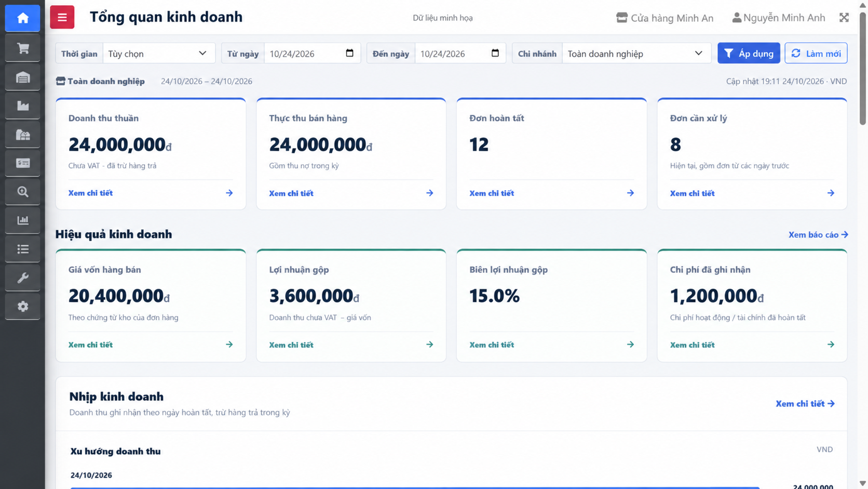Screen dimensions: 868x489
Task: Open the gear settings sidebar icon
Action: coord(22,306)
